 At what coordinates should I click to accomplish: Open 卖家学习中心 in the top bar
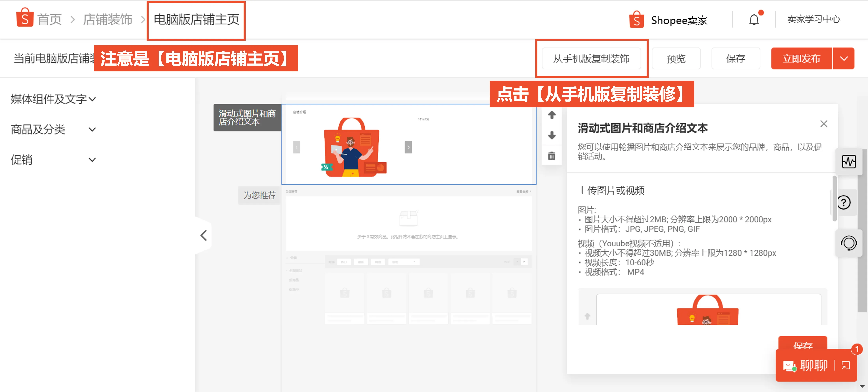(814, 19)
